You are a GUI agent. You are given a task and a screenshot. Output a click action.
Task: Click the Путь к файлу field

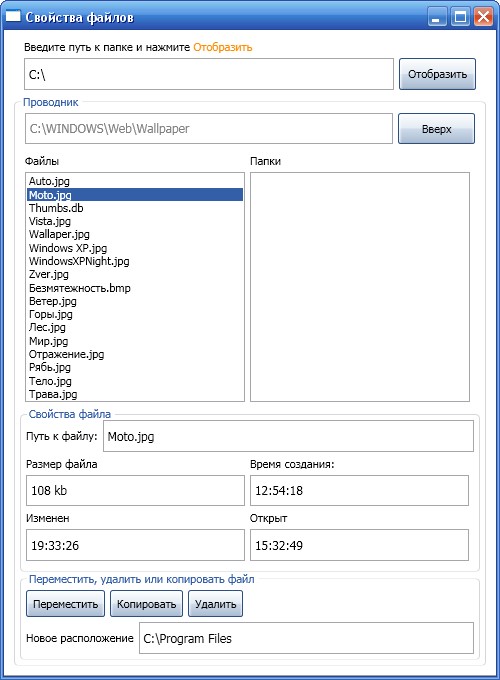288,436
